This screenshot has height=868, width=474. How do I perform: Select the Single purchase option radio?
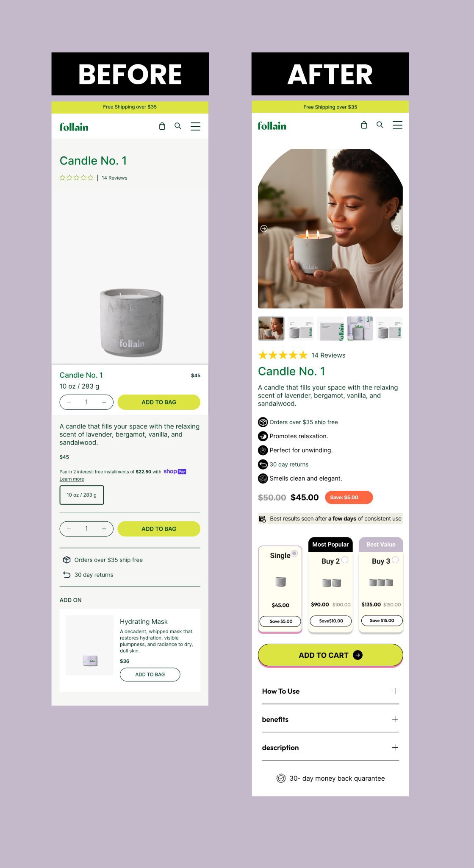click(x=294, y=553)
